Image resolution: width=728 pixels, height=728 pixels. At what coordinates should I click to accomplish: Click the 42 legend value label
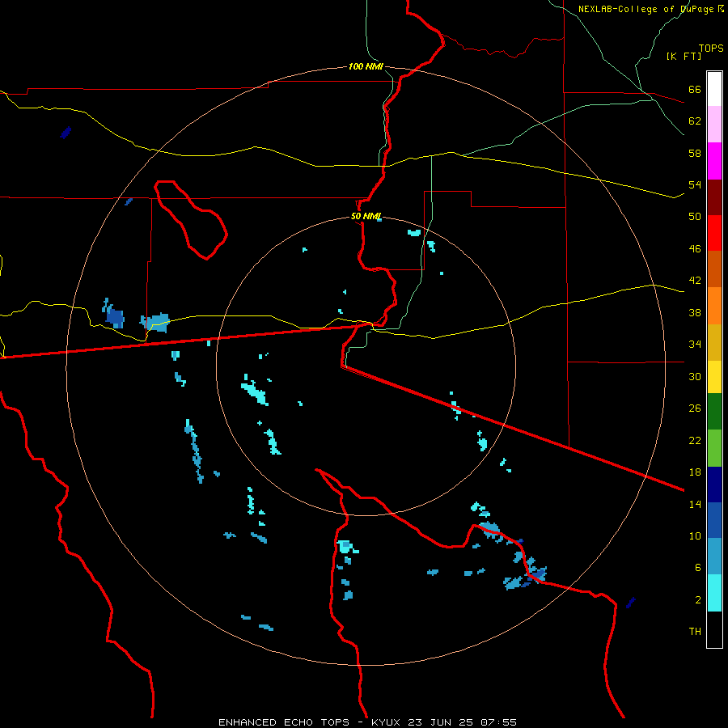[695, 280]
